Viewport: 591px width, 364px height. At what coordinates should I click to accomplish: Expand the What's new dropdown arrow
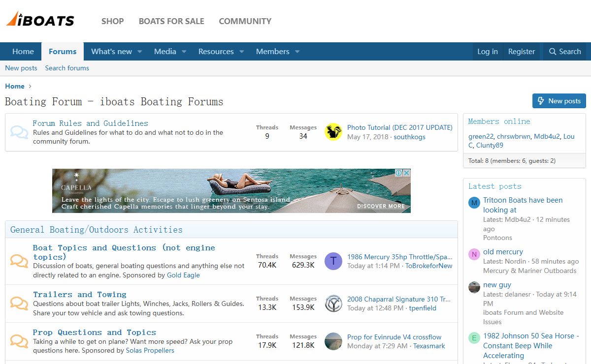click(139, 52)
